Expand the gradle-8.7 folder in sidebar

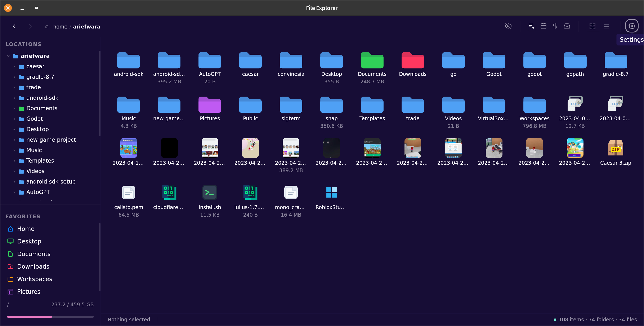tap(14, 77)
